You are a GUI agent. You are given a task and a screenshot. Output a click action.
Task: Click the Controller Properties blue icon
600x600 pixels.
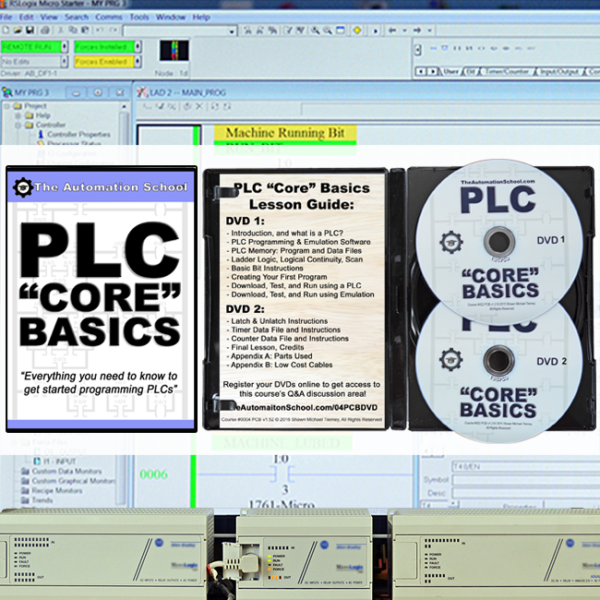click(x=41, y=134)
